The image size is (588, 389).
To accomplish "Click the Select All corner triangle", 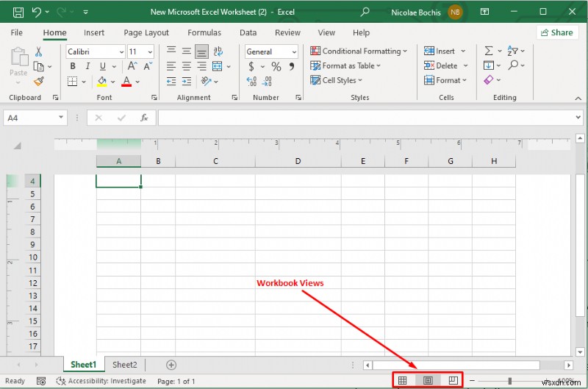I will (17, 146).
